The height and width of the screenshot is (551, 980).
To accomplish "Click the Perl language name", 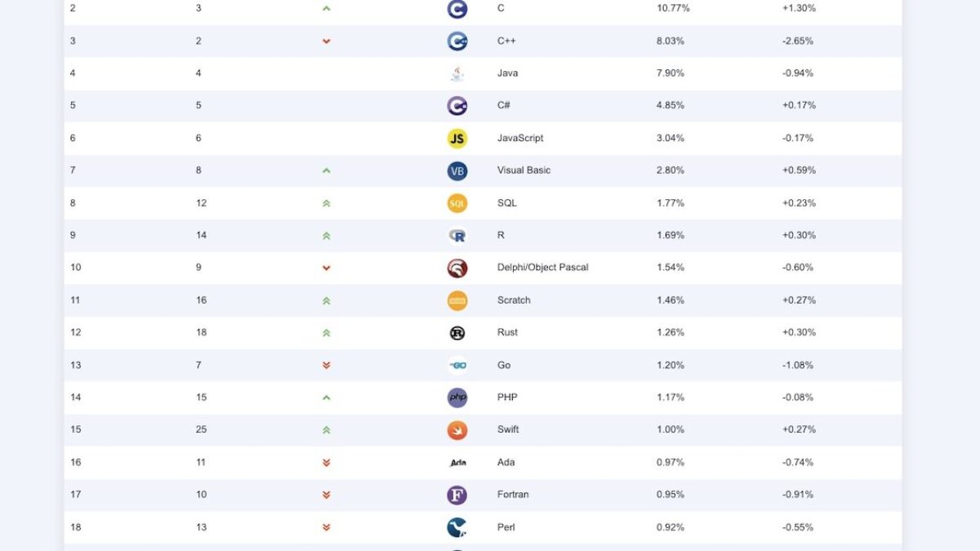I will tap(506, 527).
